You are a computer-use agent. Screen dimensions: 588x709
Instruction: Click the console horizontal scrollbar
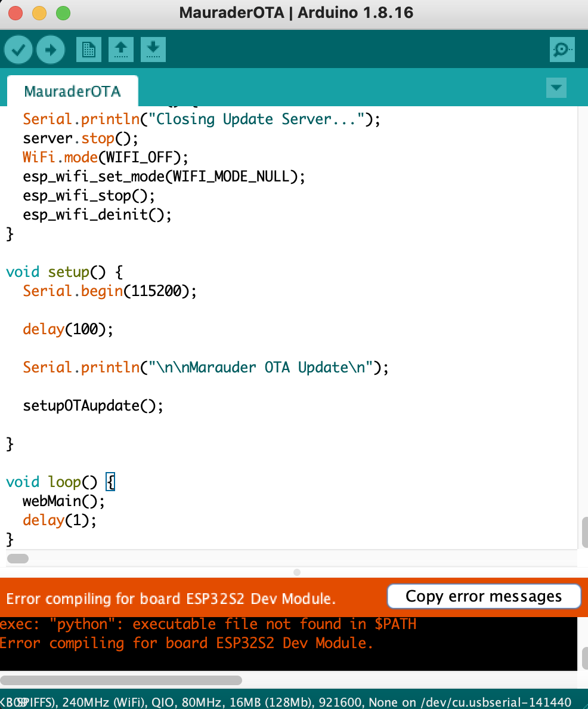[121, 680]
